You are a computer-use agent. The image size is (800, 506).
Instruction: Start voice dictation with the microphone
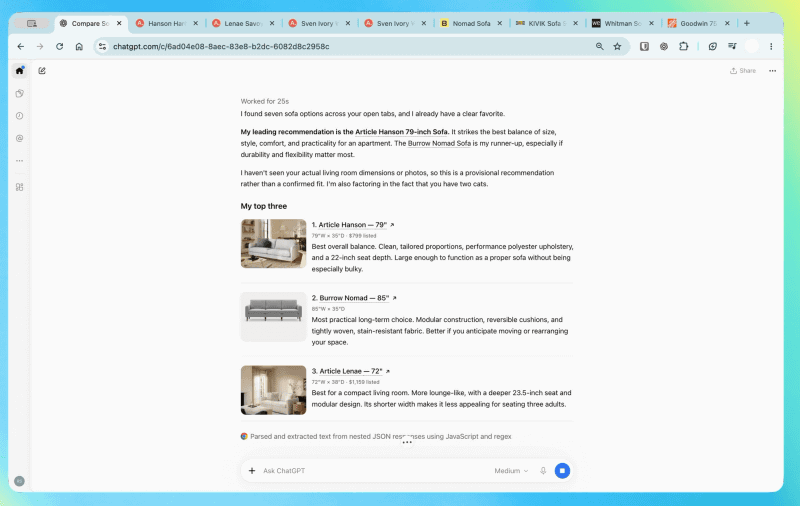[x=543, y=471]
